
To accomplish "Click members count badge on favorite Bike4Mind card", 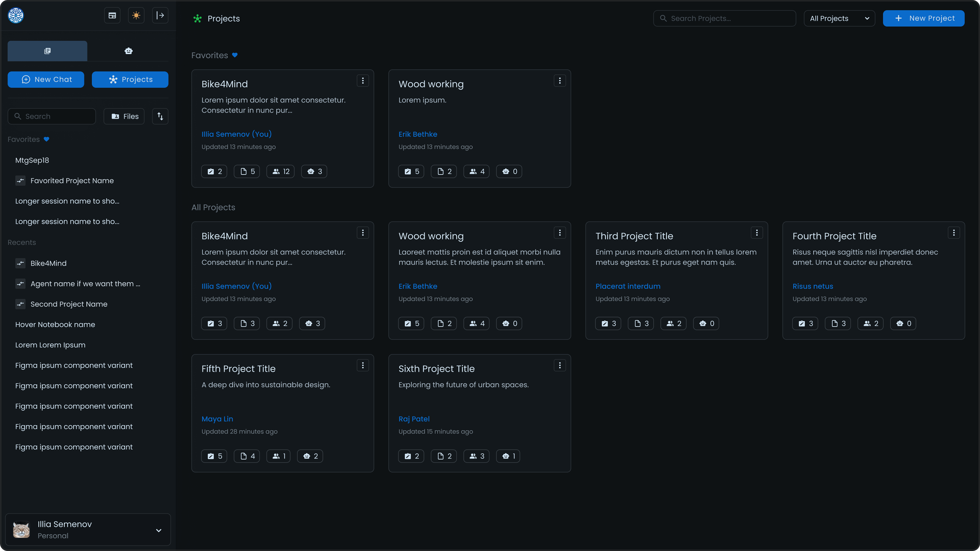I will (281, 171).
